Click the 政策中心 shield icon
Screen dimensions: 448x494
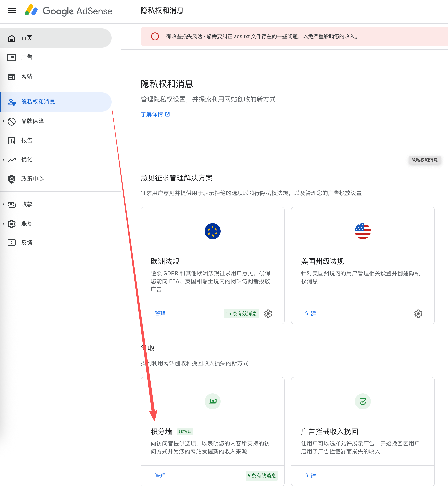(12, 179)
